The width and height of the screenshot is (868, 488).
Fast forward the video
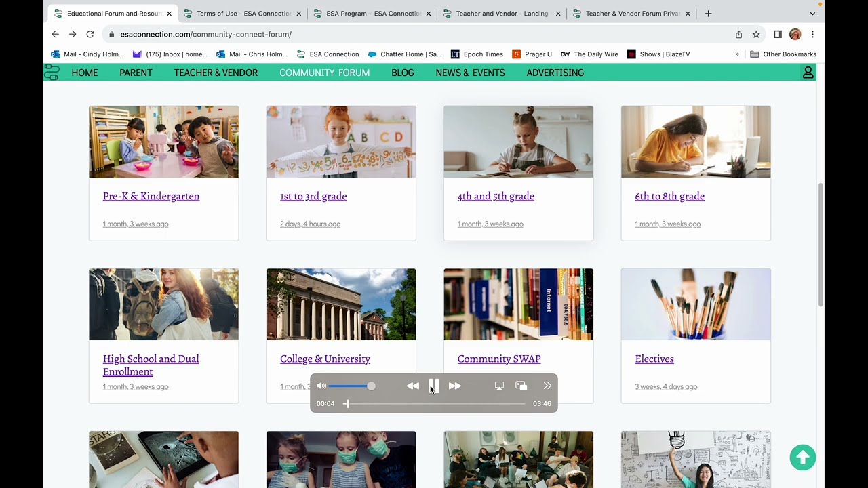(x=455, y=386)
